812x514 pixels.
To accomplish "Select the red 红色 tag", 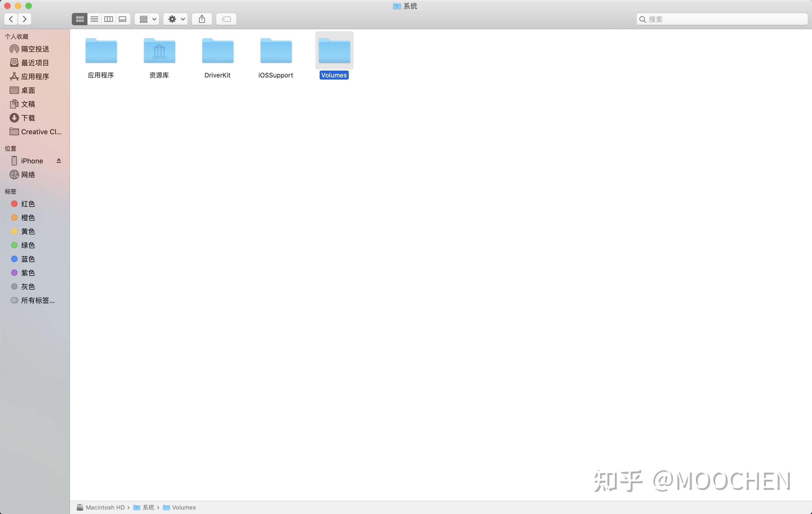I will (x=28, y=204).
